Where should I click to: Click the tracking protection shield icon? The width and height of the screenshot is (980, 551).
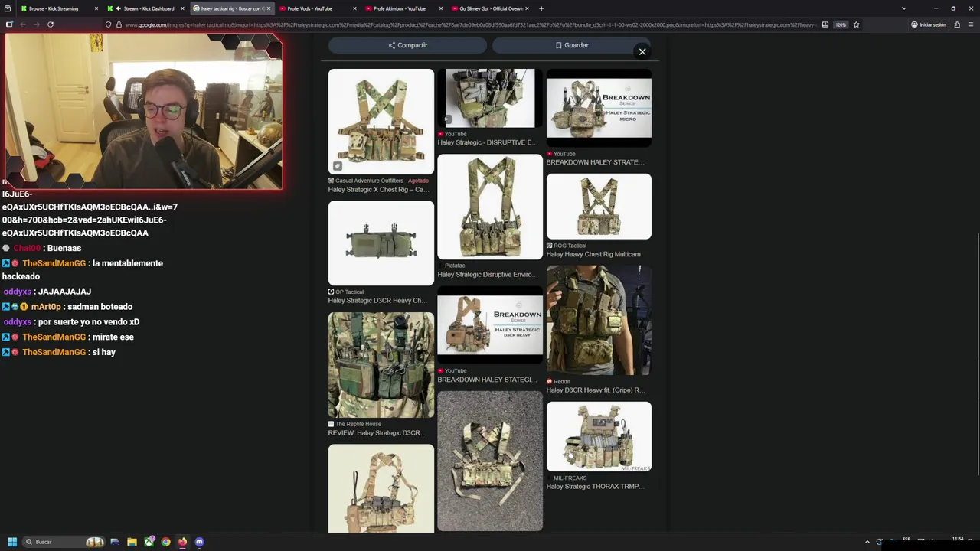[108, 24]
